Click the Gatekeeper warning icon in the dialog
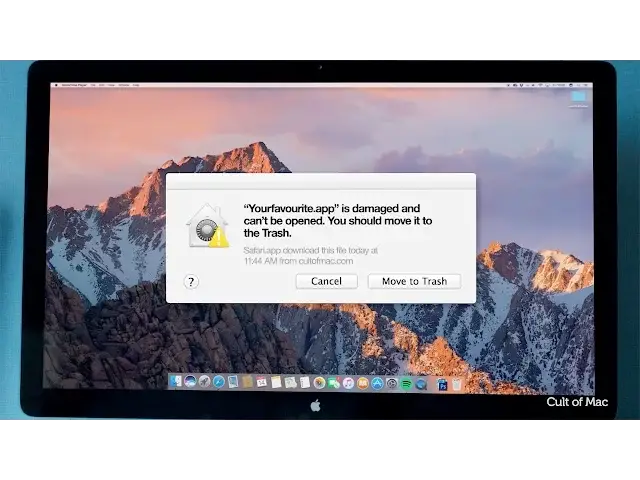 [x=207, y=226]
